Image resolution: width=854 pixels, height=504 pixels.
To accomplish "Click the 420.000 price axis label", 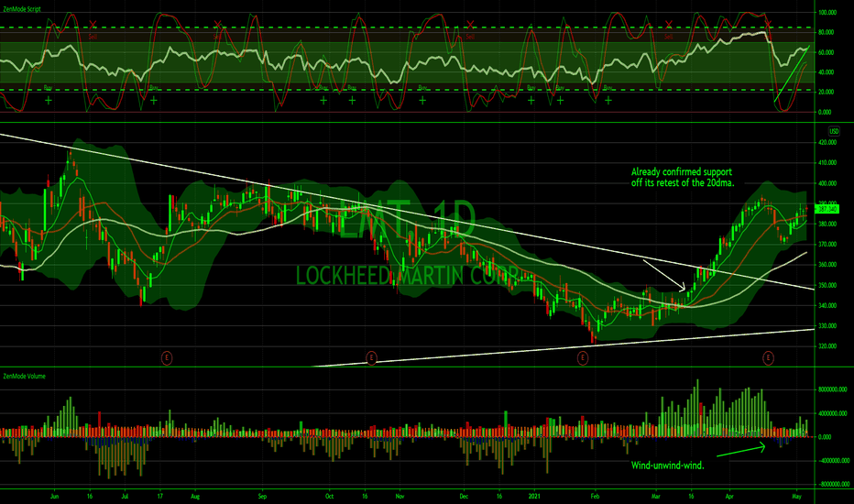I will [x=827, y=143].
